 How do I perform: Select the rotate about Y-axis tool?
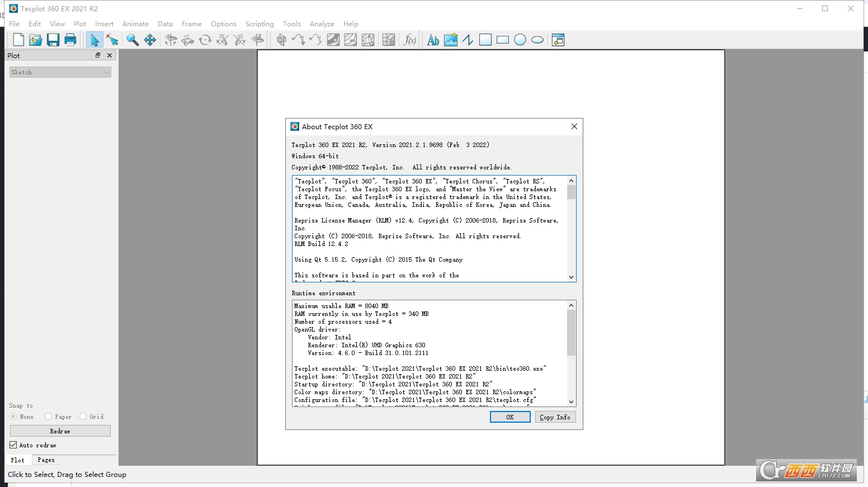point(240,40)
